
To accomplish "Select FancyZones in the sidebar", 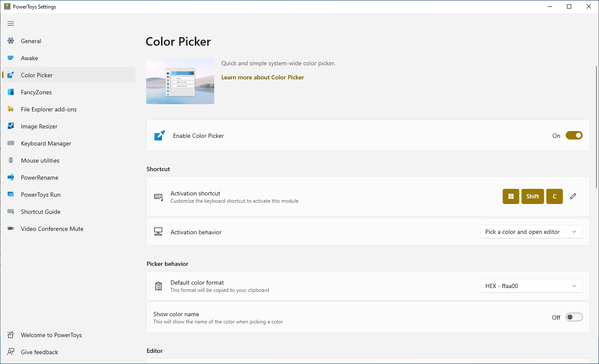I will pos(69,92).
